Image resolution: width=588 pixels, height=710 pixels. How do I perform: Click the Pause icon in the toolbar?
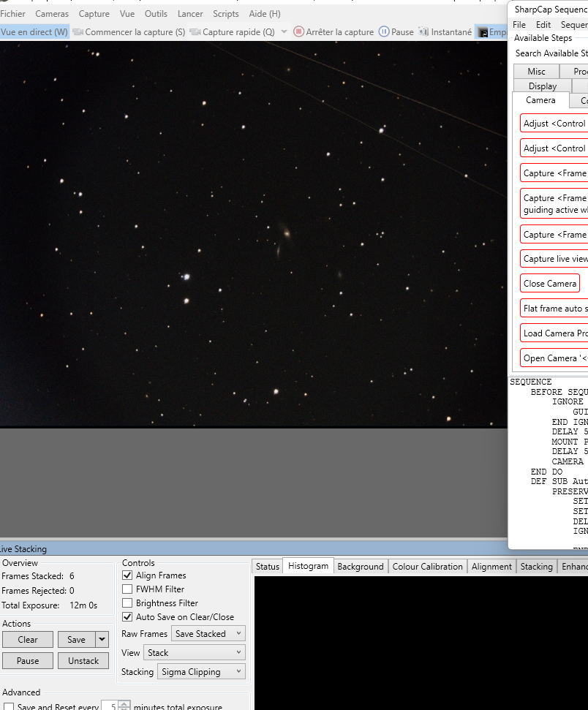click(384, 32)
